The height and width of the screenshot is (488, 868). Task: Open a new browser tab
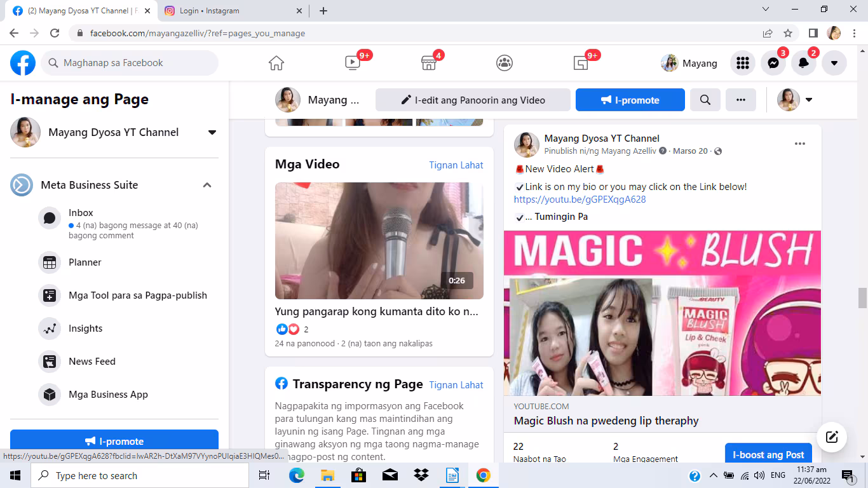323,11
